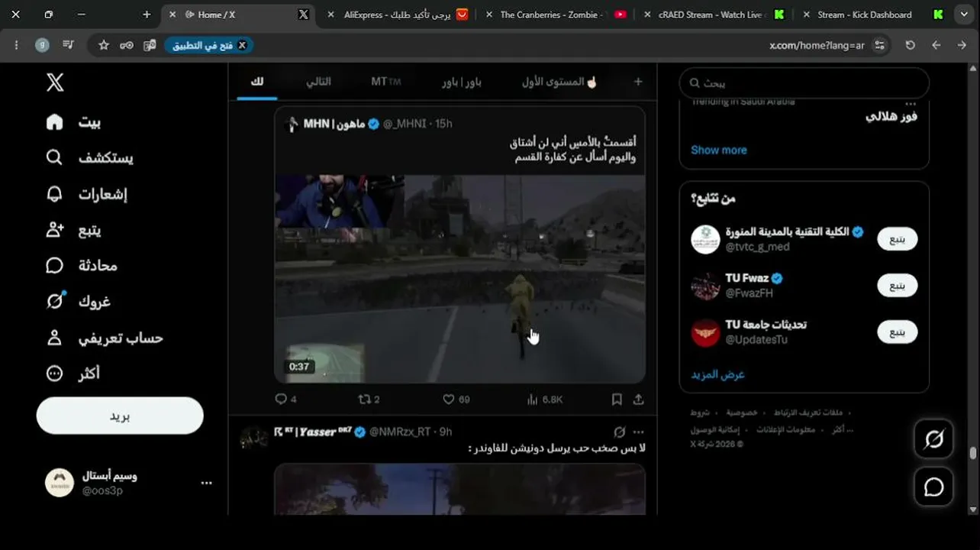Open the أكثر more circle icon
Screen dimensions: 980x550
tap(54, 374)
